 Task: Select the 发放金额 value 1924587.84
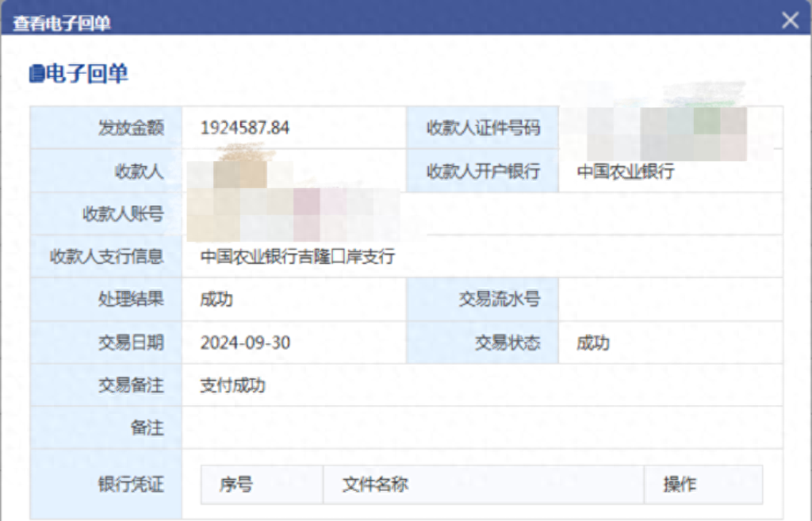pos(245,128)
